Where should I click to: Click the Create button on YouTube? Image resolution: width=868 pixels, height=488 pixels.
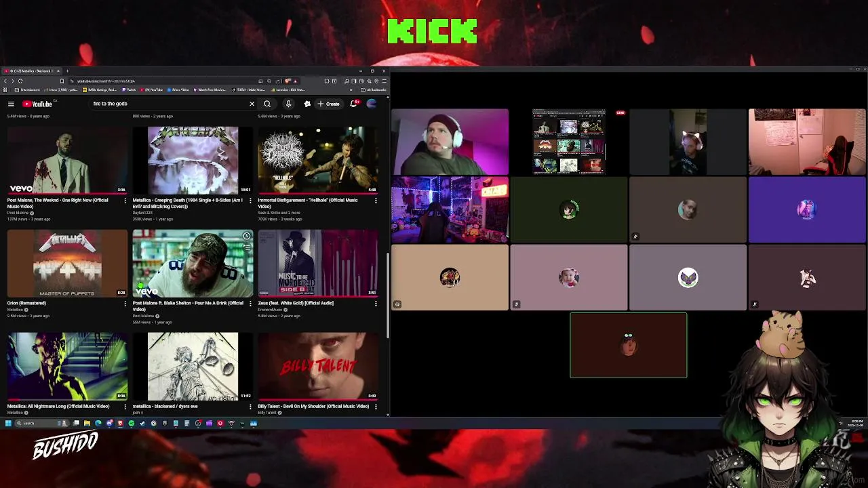(328, 104)
